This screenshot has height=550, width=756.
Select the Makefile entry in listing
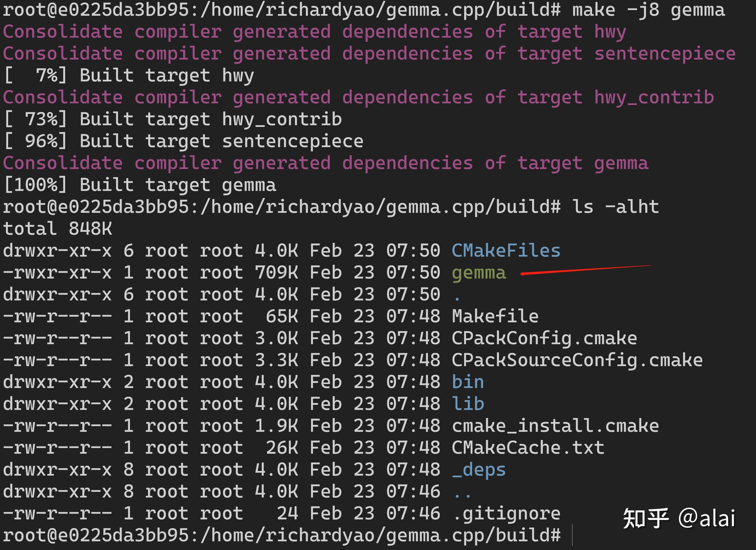496,316
